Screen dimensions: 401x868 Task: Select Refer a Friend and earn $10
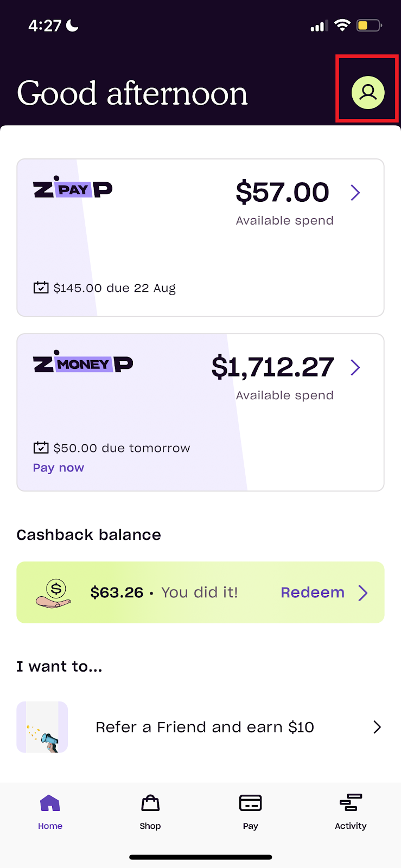coord(205,727)
